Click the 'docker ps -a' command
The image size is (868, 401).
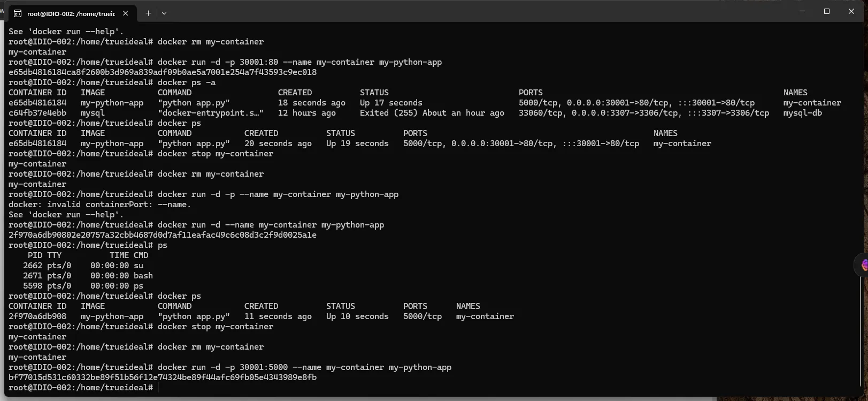187,82
